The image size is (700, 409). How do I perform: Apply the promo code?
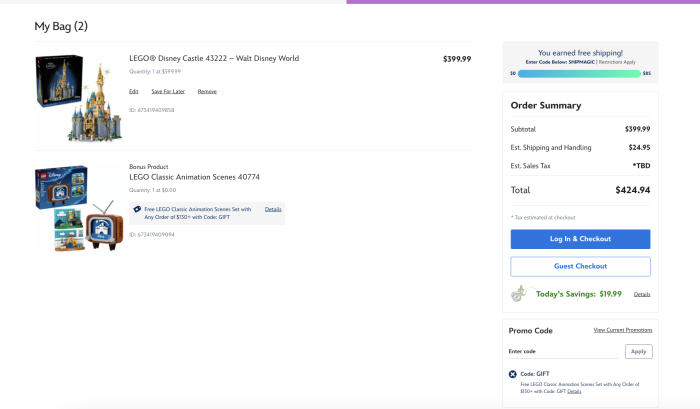tap(638, 351)
